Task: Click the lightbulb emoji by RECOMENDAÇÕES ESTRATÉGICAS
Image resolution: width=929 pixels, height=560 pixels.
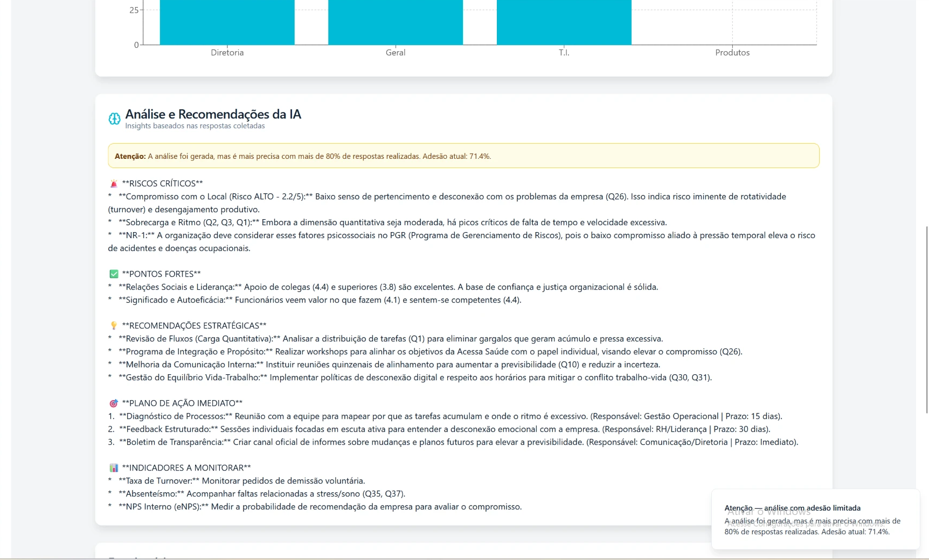Action: [x=114, y=326]
